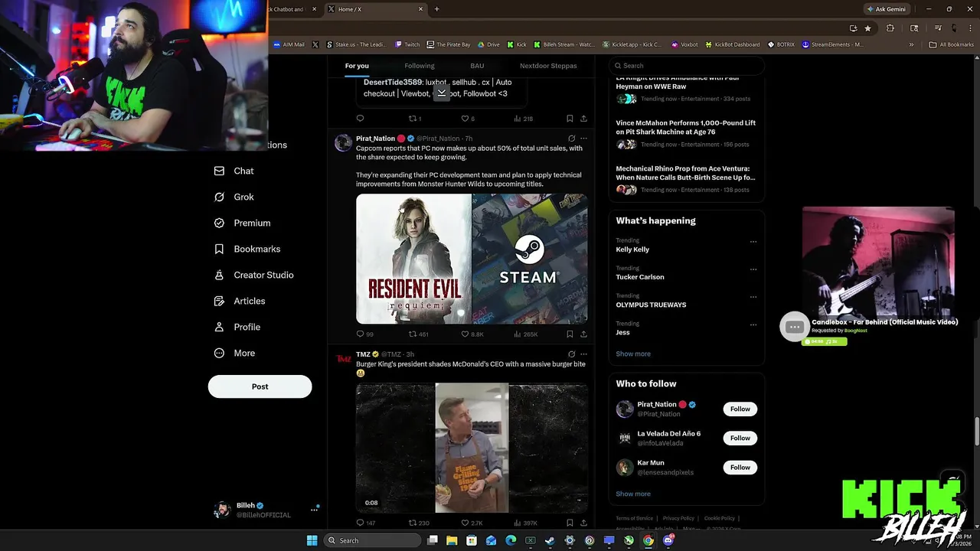This screenshot has height=551, width=980.
Task: Repost the DesertTide3589 post
Action: 415,119
